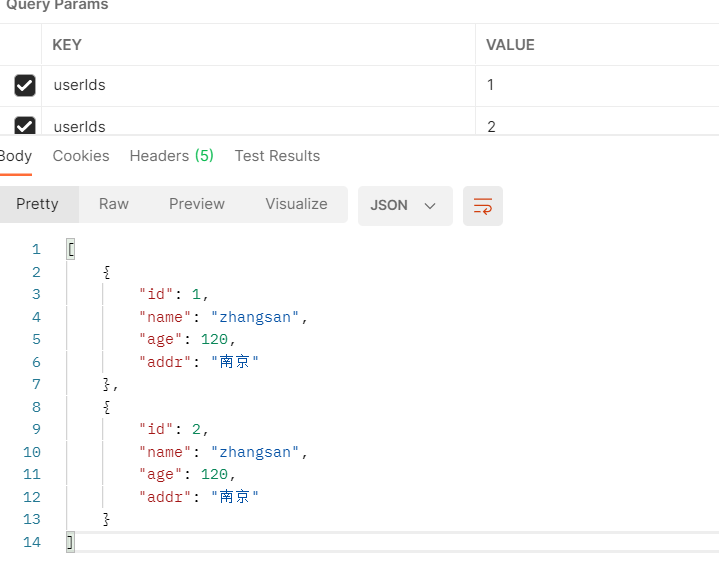Click the value field containing 2
Screen dimensions: 719x561
point(491,126)
